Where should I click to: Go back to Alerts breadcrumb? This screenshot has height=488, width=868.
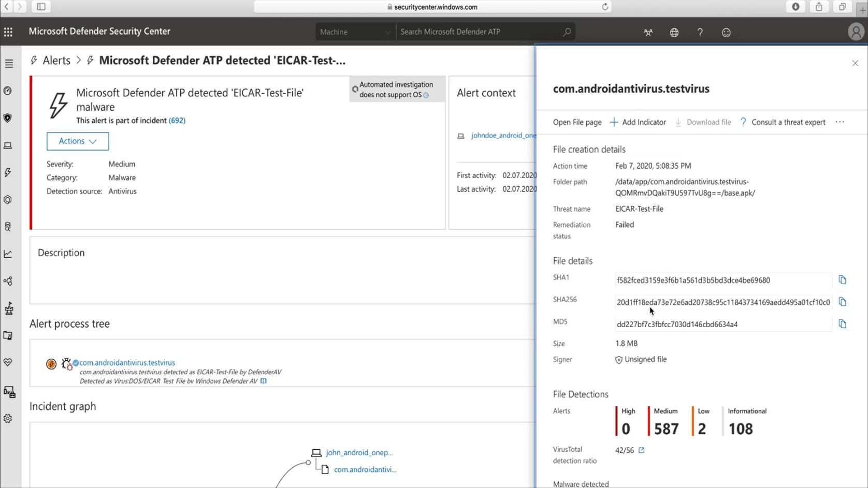tap(56, 61)
